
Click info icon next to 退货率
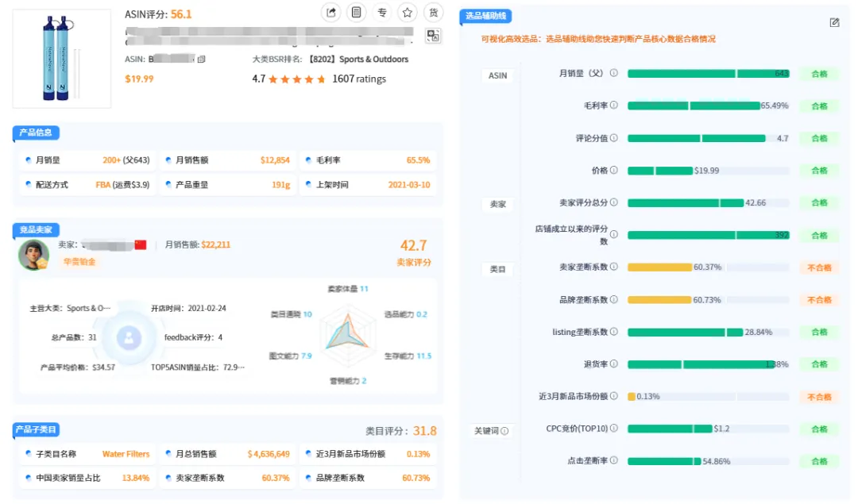pyautogui.click(x=614, y=364)
